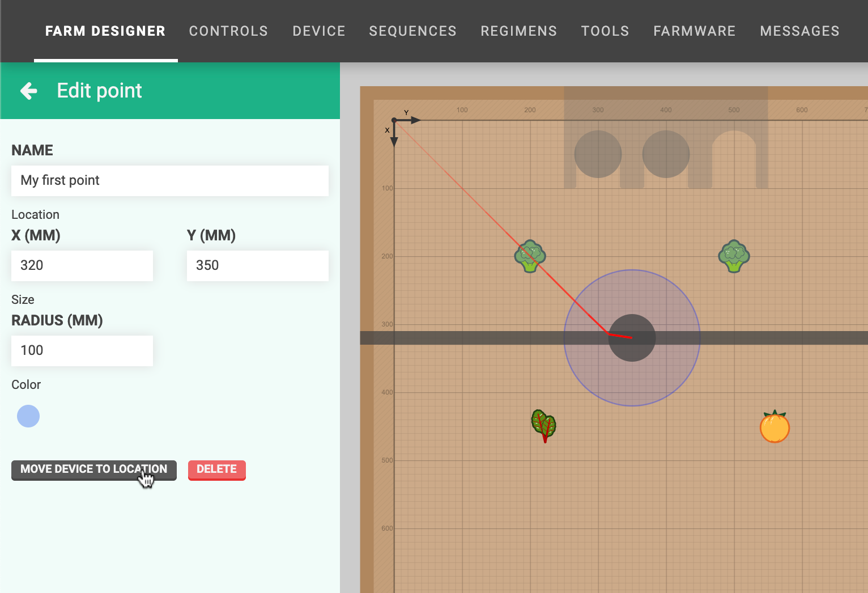The width and height of the screenshot is (868, 593).
Task: Click the middle round tool slot
Action: (666, 154)
